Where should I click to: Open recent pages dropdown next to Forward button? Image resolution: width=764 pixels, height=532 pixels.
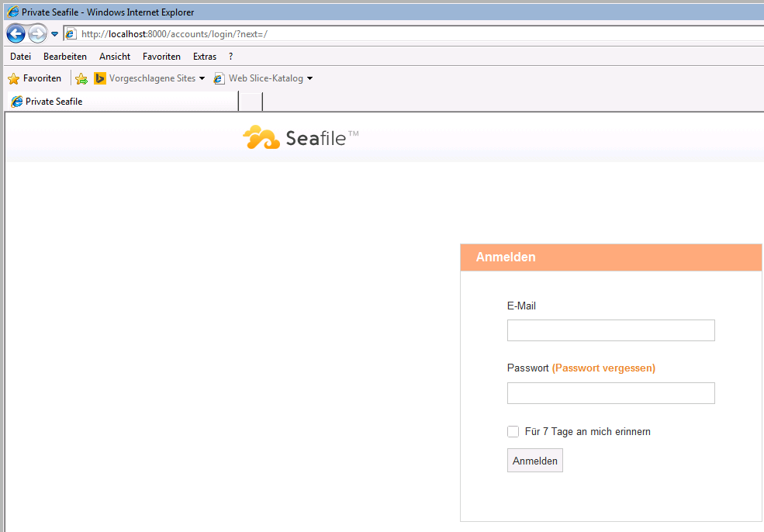click(54, 34)
